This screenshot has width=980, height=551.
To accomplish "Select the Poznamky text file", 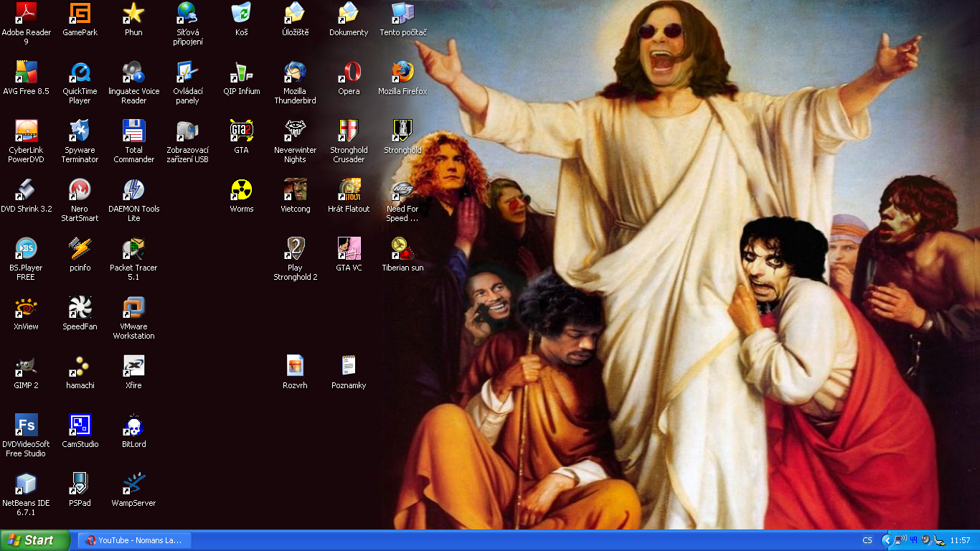I will click(x=349, y=367).
